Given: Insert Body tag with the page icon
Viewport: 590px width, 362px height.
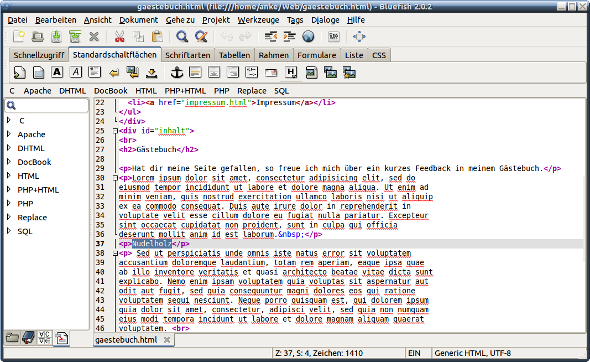Looking at the screenshot, I should tap(38, 72).
